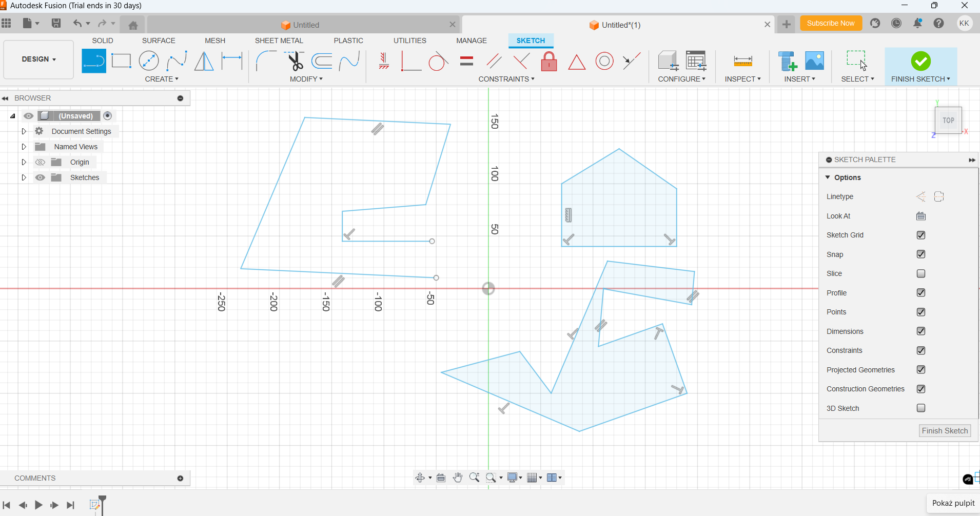Toggle the Profile checkbox
This screenshot has width=980, height=516.
pyautogui.click(x=921, y=293)
